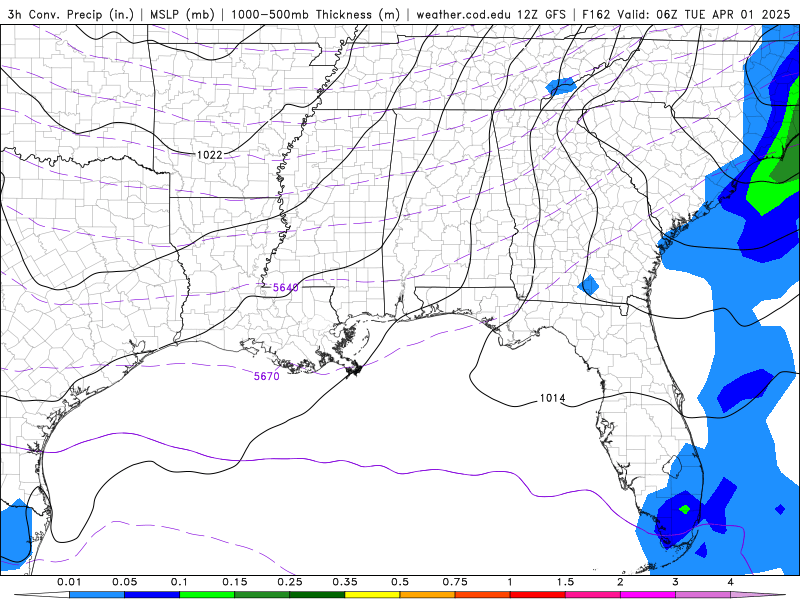The image size is (800, 600).
Task: Click the 'MSLP (mb)' header text
Action: click(x=182, y=15)
